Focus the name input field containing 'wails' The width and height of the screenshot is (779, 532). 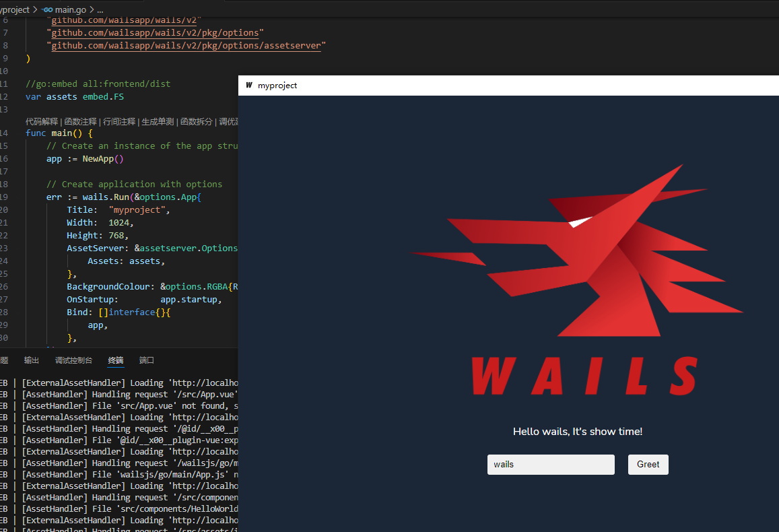[x=551, y=465]
